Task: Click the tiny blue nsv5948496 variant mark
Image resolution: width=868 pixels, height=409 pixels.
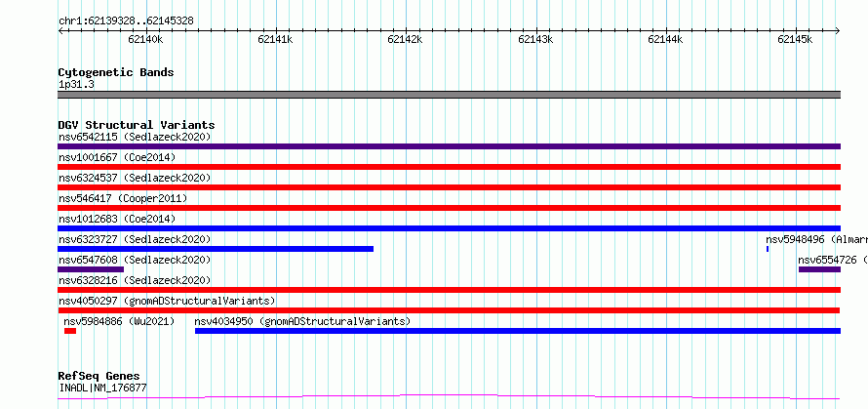Action: [768, 249]
